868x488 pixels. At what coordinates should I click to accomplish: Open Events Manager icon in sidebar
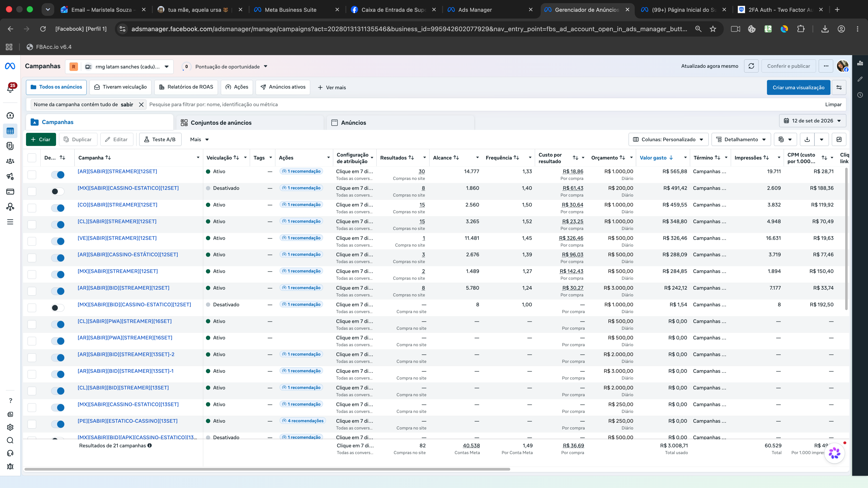click(x=10, y=207)
